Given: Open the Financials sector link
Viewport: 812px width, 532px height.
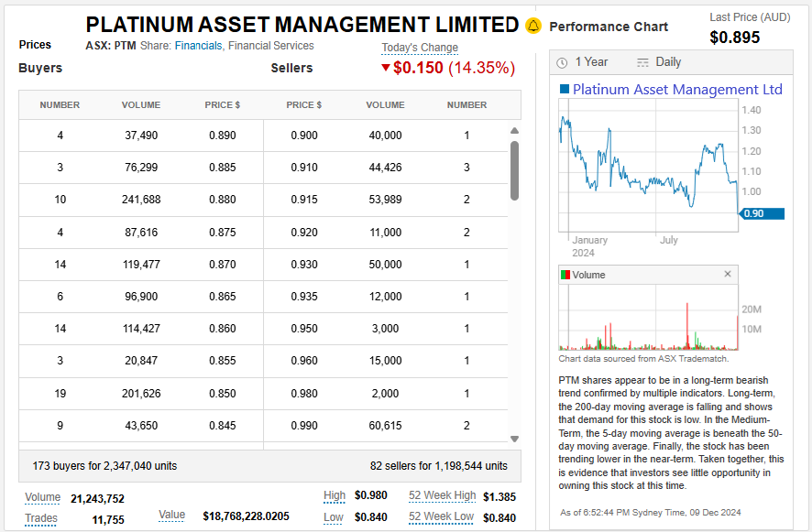Looking at the screenshot, I should [198, 46].
